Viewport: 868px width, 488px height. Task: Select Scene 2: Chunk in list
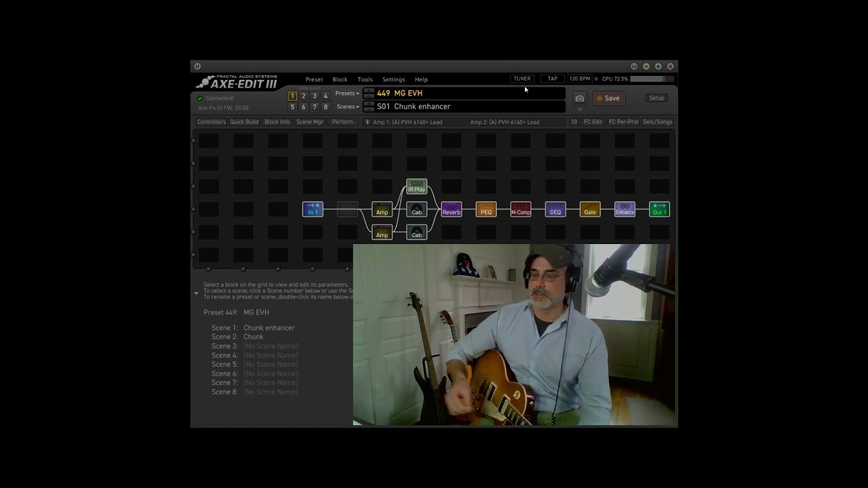click(x=237, y=337)
